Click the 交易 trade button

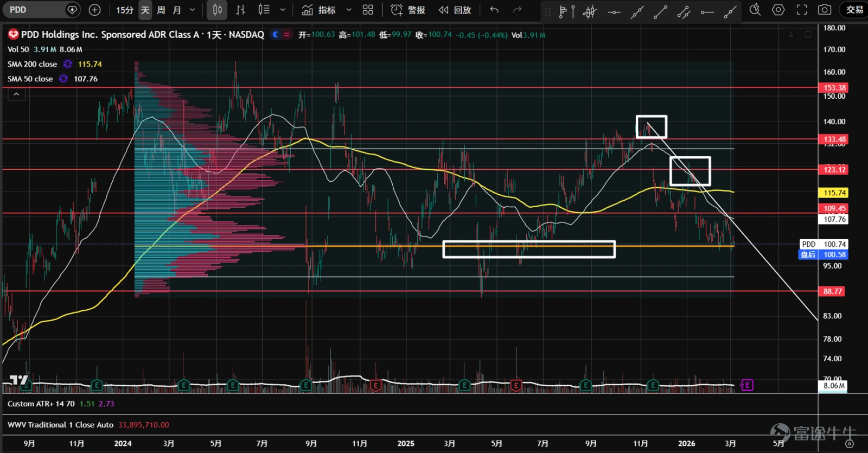coord(854,10)
